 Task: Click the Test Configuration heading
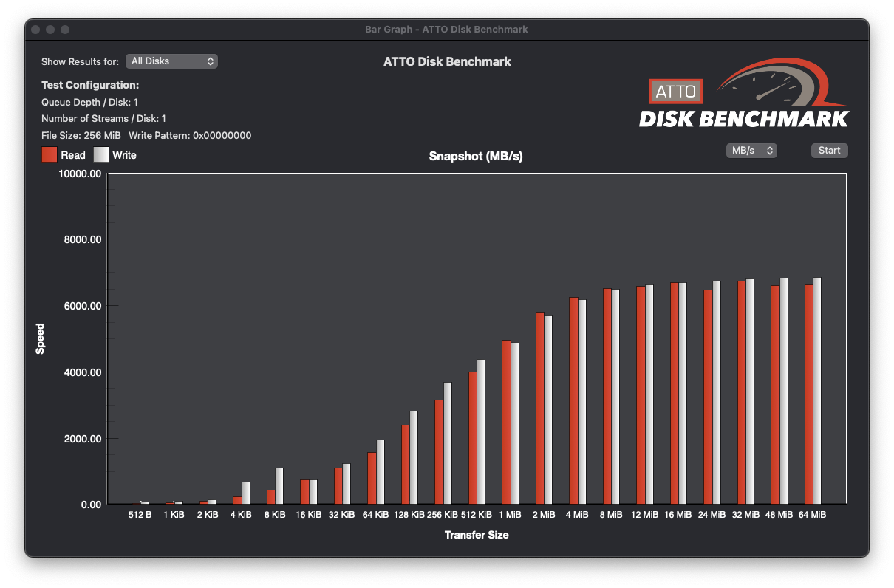click(90, 85)
